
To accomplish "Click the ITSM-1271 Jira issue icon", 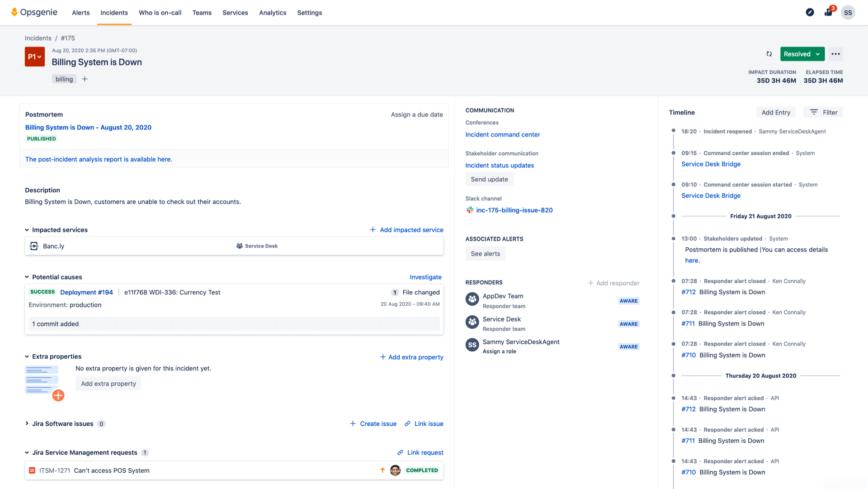I will click(x=33, y=470).
